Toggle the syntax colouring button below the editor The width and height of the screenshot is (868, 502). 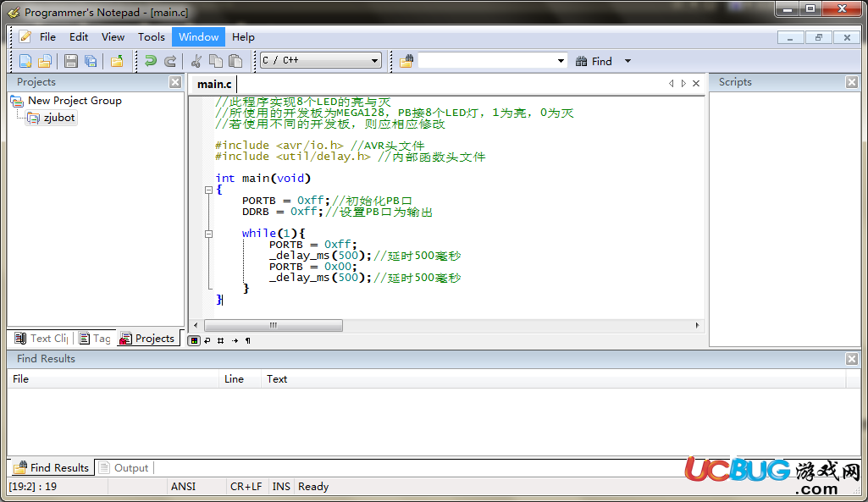point(194,340)
